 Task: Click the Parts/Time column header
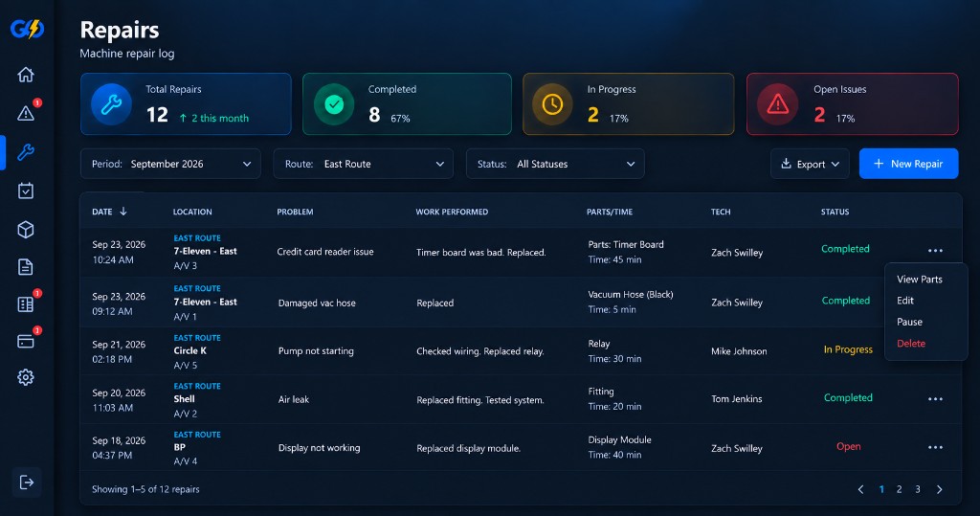(x=610, y=212)
